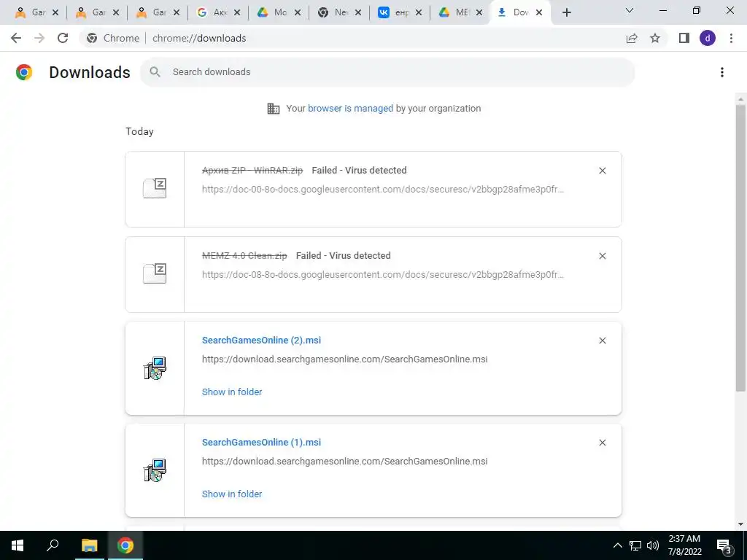The width and height of the screenshot is (747, 560).
Task: Open File Explorer from the taskbar
Action: coord(89,545)
